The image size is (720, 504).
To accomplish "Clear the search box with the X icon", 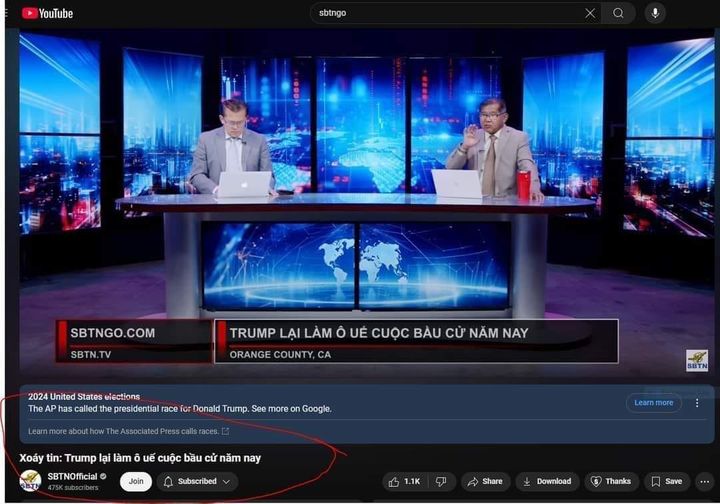I will pyautogui.click(x=590, y=13).
